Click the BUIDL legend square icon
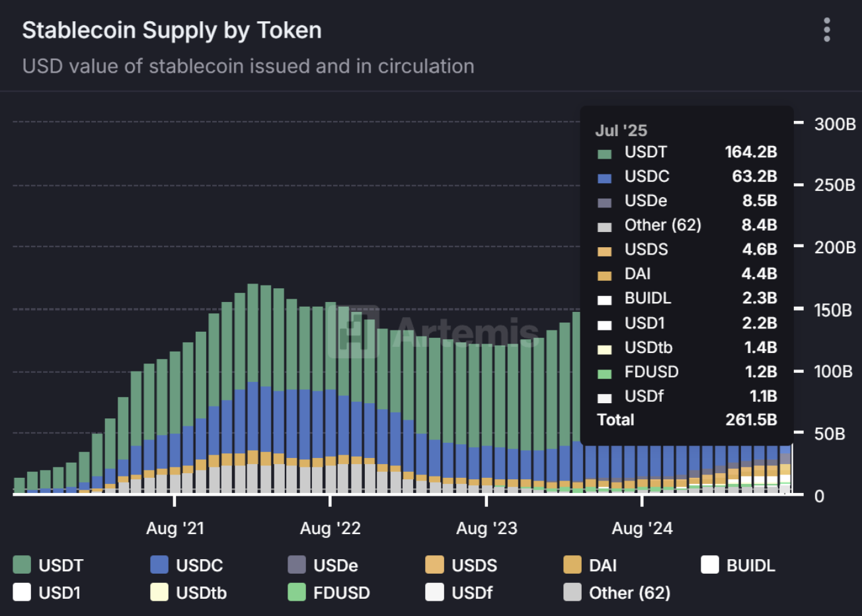 click(x=710, y=565)
